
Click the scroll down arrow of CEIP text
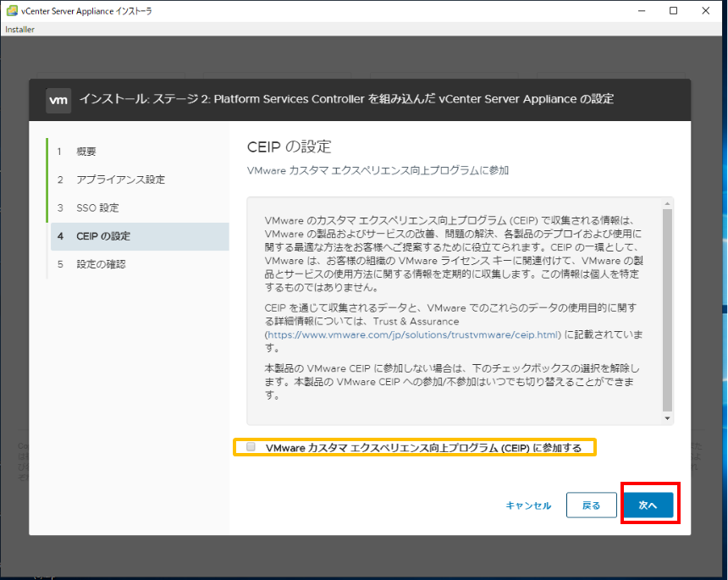click(x=667, y=418)
